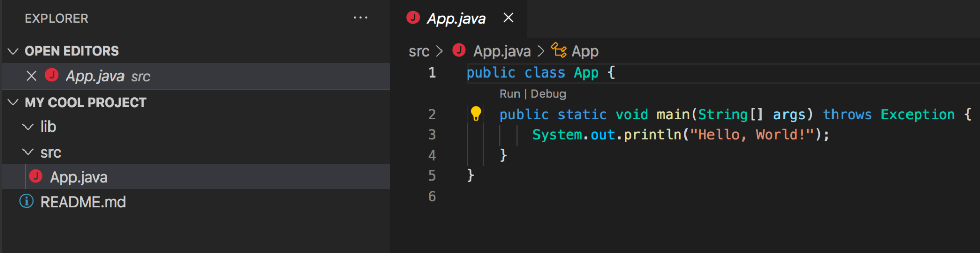Close App.java in Open Editors list
This screenshot has height=253, width=980.
tap(31, 76)
